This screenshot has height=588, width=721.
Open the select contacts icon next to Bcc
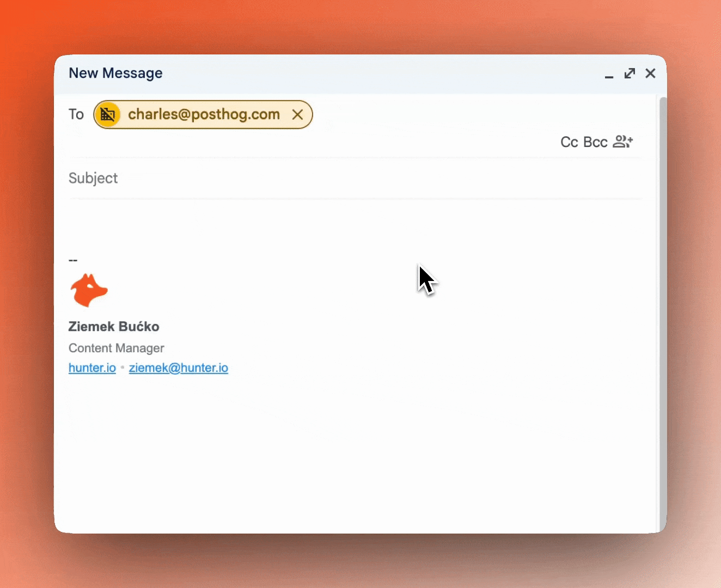click(623, 142)
